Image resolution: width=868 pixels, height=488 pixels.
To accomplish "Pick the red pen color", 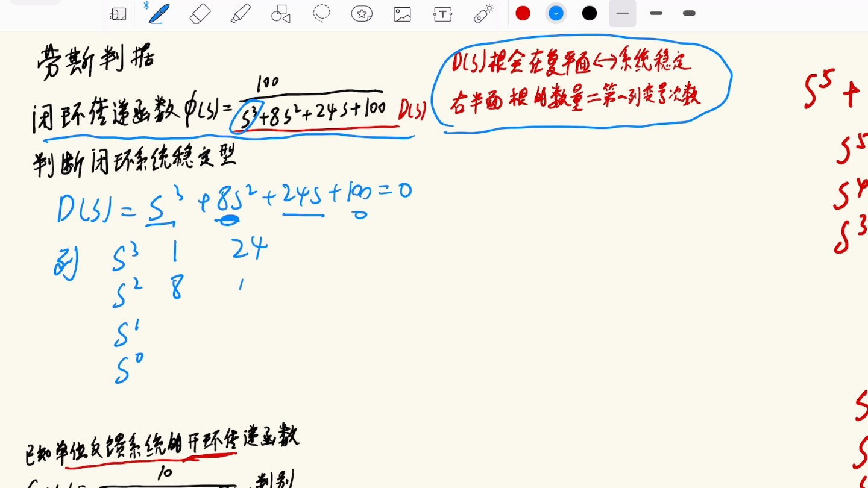I will (523, 13).
